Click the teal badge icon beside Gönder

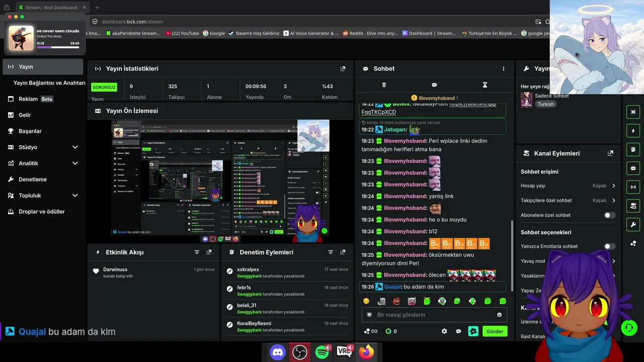[x=473, y=331]
